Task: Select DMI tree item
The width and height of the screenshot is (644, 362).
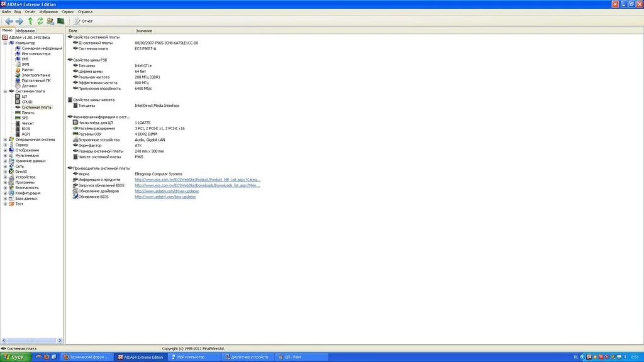Action: (25, 59)
